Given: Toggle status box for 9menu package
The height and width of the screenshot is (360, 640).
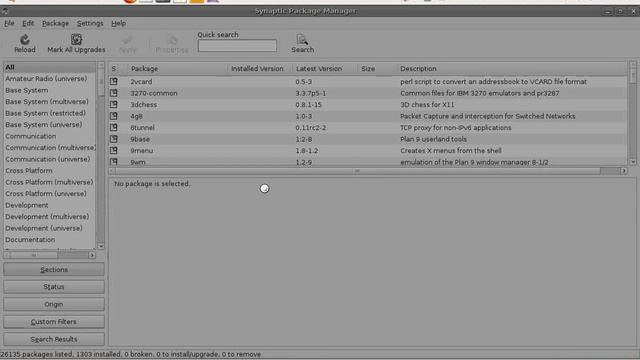Looking at the screenshot, I should pos(113,150).
